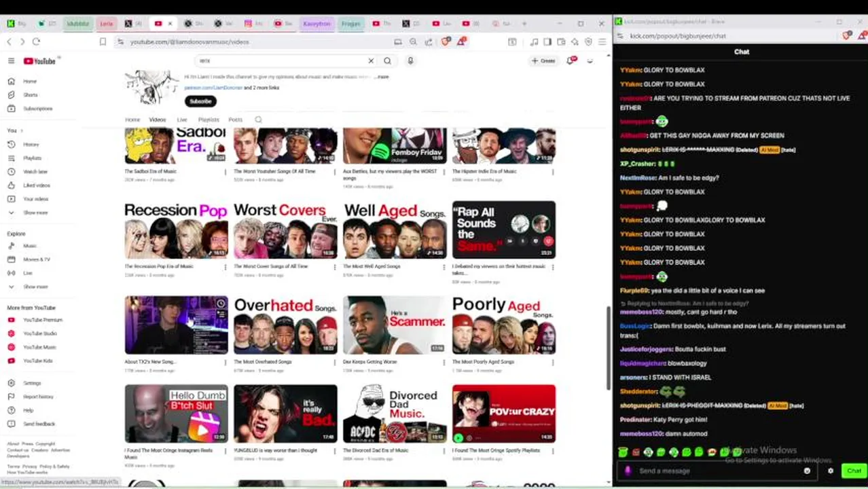868x489 pixels.
Task: Switch to the Kaceytron browser tab
Action: pos(316,23)
